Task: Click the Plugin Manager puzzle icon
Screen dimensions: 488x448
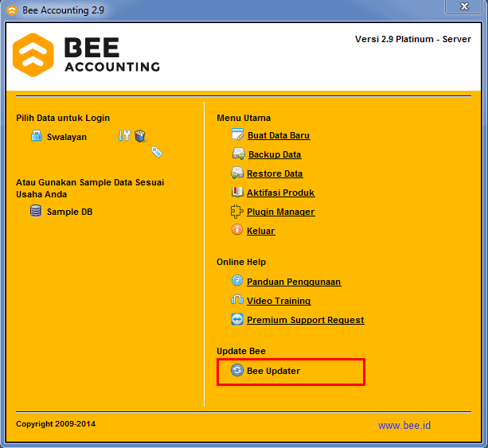Action: pyautogui.click(x=237, y=211)
